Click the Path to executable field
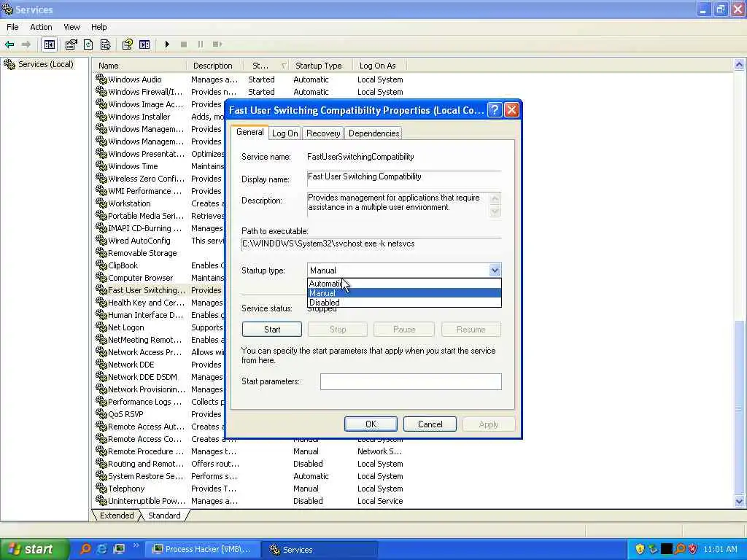Screen dimensions: 747x560 pyautogui.click(x=371, y=244)
